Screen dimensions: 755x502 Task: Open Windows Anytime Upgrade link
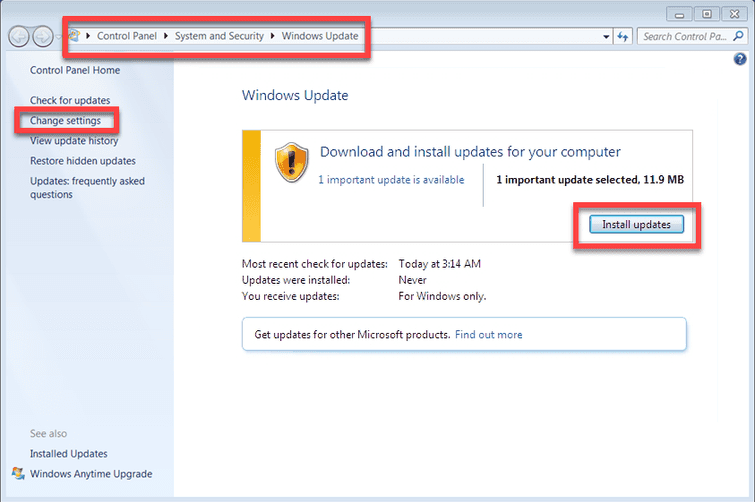[x=91, y=474]
